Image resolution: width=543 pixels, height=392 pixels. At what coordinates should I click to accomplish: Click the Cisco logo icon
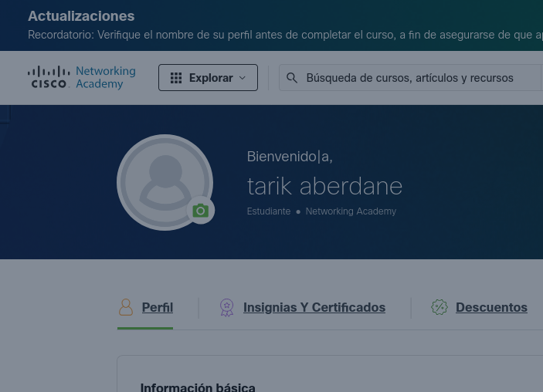pos(49,77)
